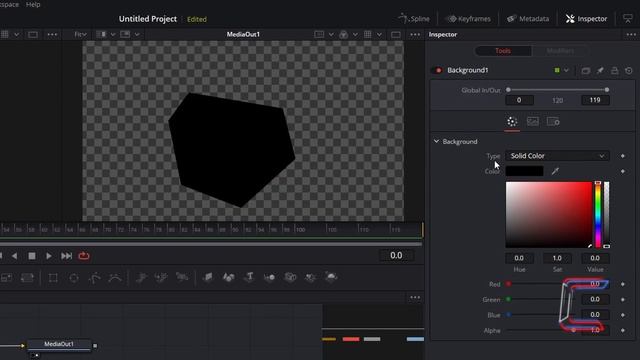
Task: Toggle Background1 node enable switch
Action: tap(437, 70)
